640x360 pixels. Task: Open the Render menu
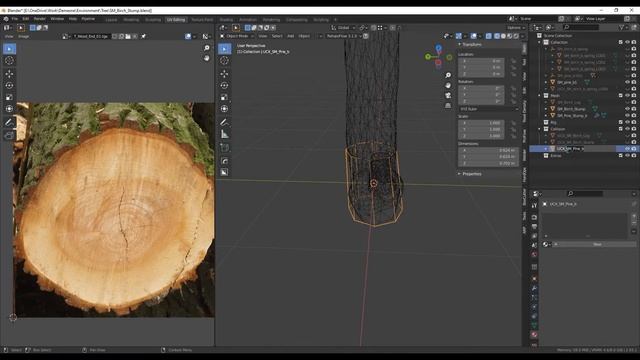tap(40, 19)
